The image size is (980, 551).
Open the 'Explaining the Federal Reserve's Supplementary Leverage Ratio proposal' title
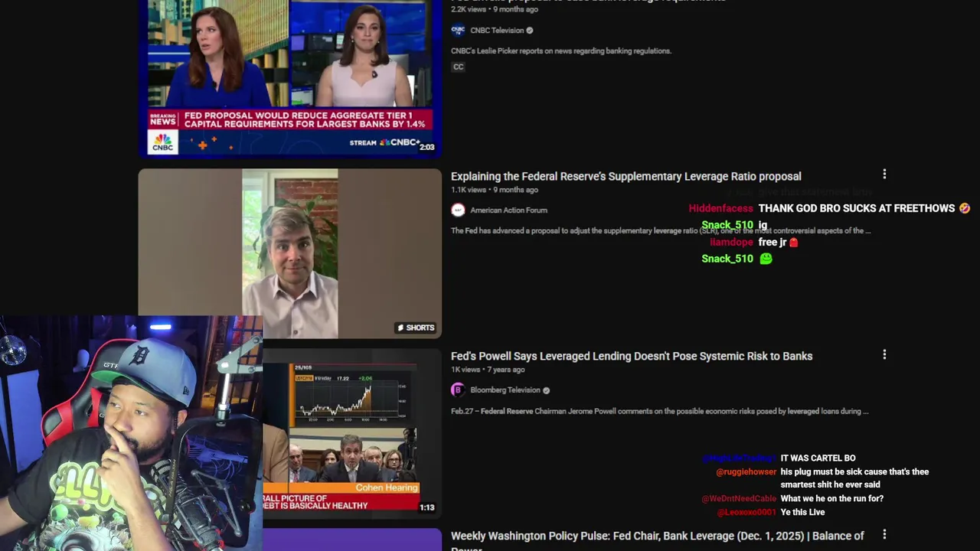[x=626, y=176]
